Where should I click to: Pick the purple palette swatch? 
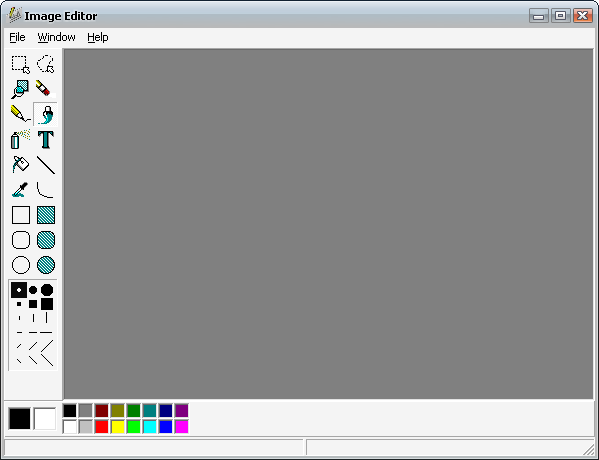182,411
